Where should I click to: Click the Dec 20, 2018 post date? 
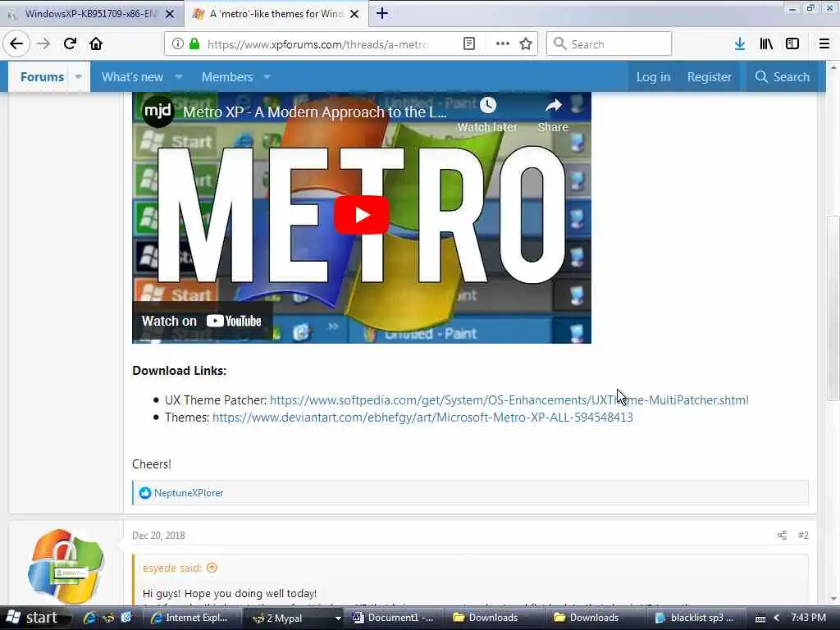158,535
